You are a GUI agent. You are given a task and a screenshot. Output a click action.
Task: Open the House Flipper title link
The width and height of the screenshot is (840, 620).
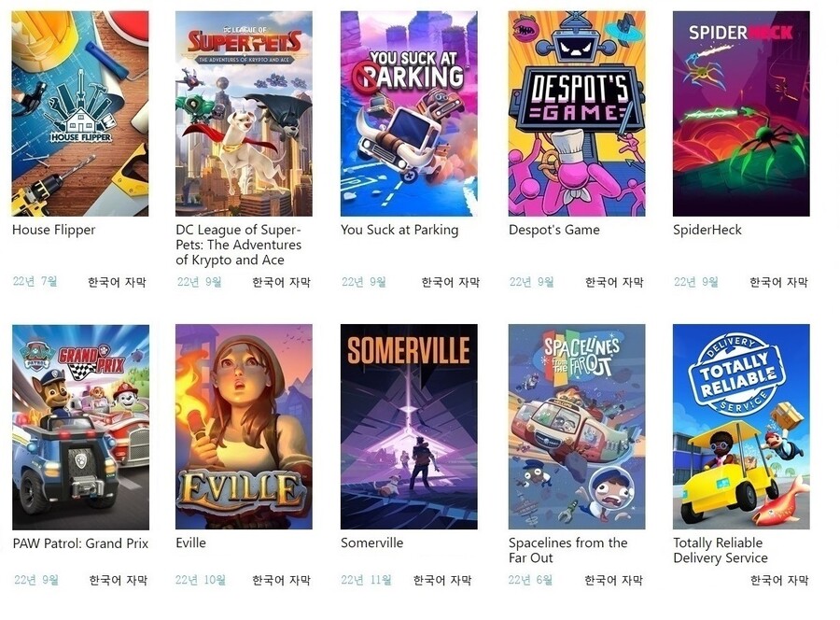(x=53, y=230)
